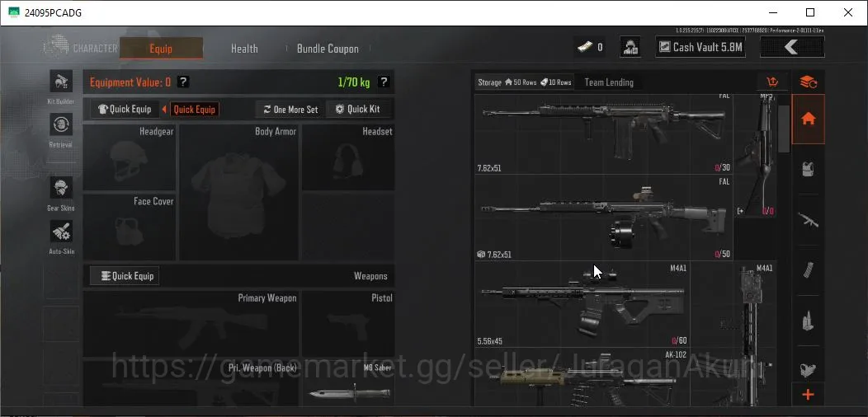Go back with the chevron arrow button
Viewport: 868px width, 417px height.
(792, 48)
